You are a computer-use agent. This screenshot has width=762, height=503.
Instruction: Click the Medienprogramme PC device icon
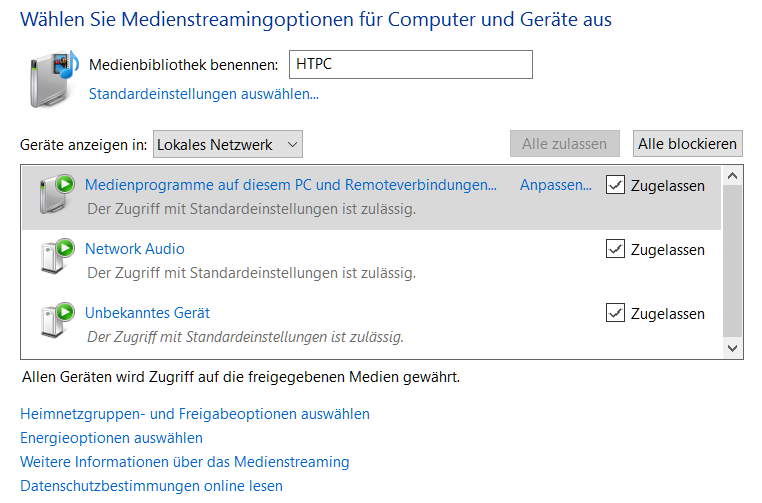tap(57, 194)
